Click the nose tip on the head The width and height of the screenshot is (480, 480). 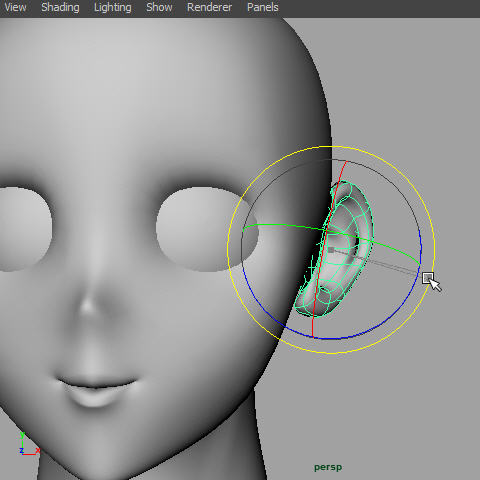click(x=88, y=305)
